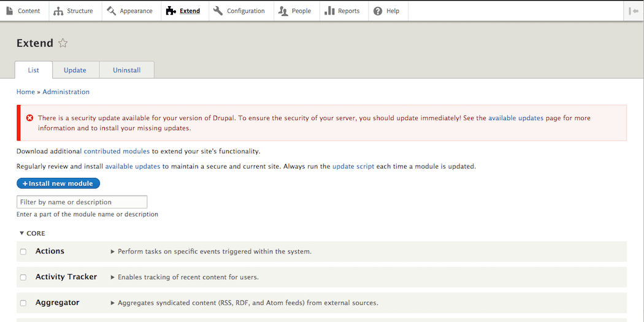Collapse the toolbar with the orientation arrow
This screenshot has width=644, height=322.
(634, 11)
